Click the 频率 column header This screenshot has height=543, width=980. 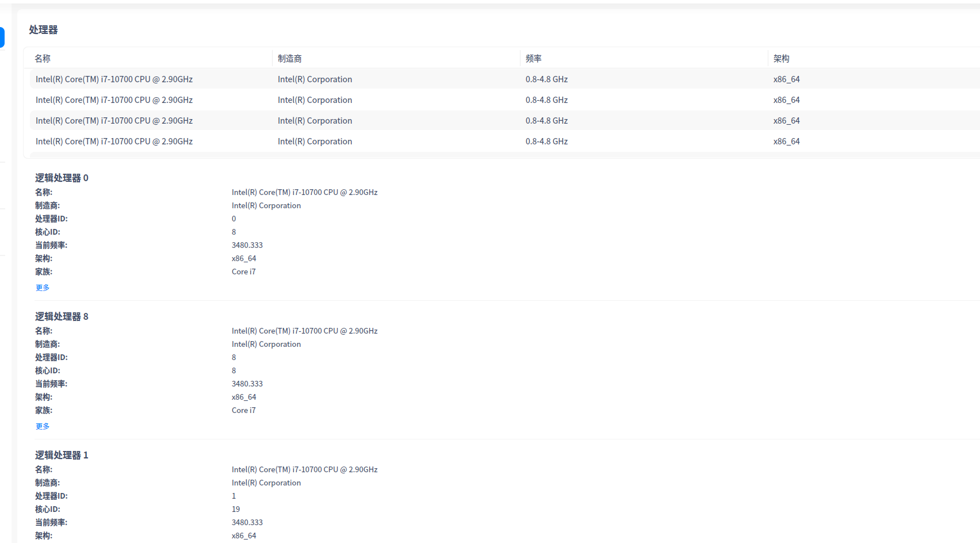(534, 59)
